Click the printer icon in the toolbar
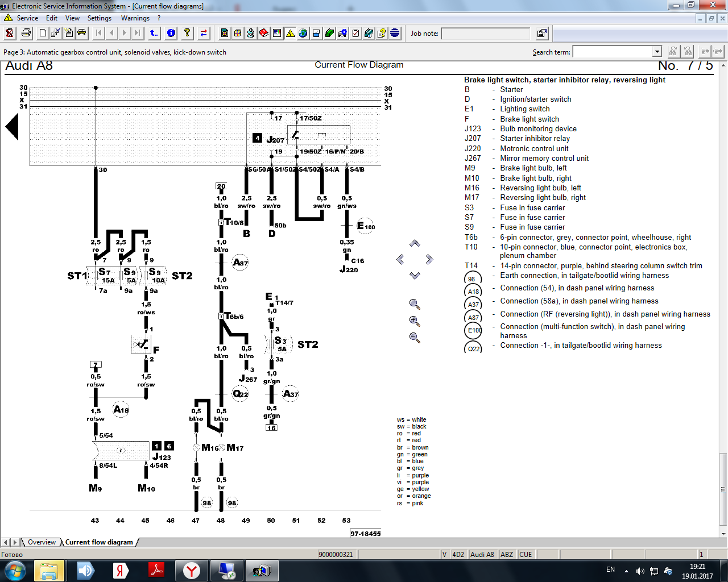The image size is (728, 582). point(26,33)
